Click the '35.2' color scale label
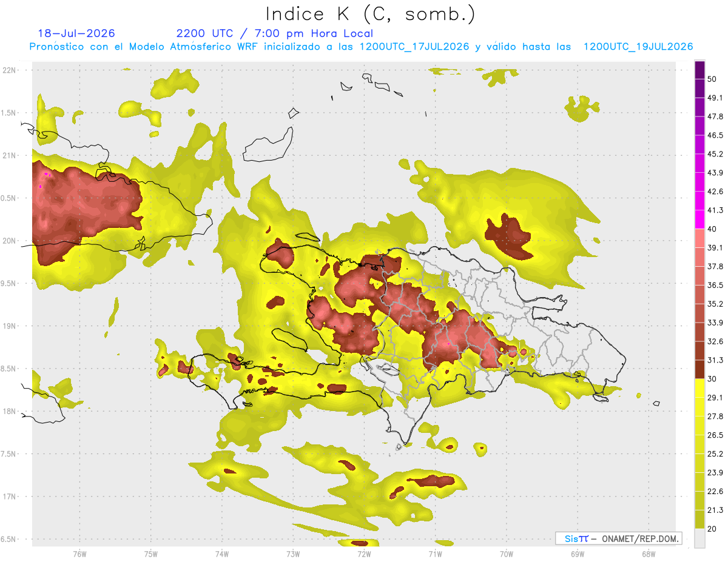Image resolution: width=728 pixels, height=562 pixels. click(715, 304)
